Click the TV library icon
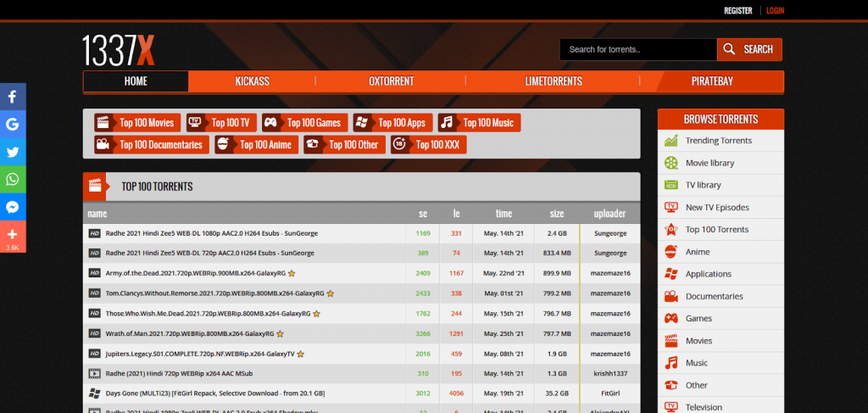 pyautogui.click(x=671, y=185)
